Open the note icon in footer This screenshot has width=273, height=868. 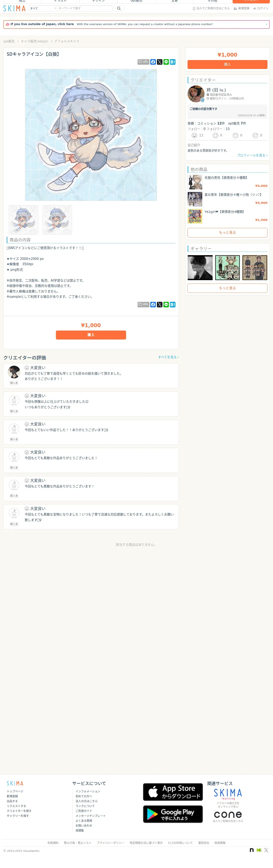pos(252,850)
